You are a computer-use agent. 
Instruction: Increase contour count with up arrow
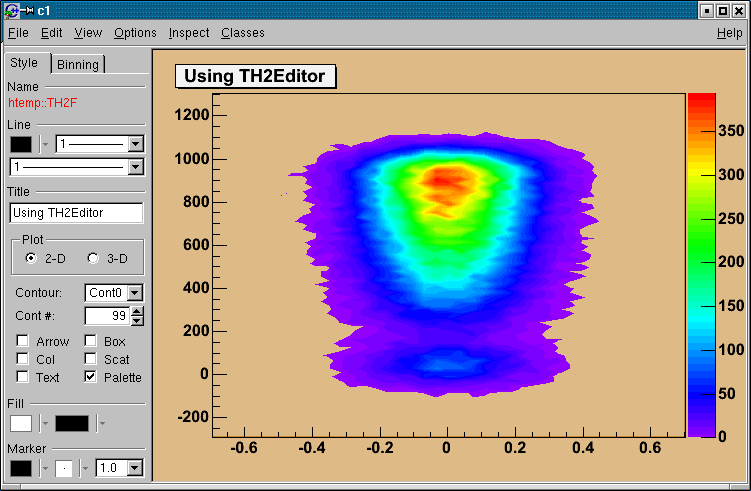tap(138, 311)
